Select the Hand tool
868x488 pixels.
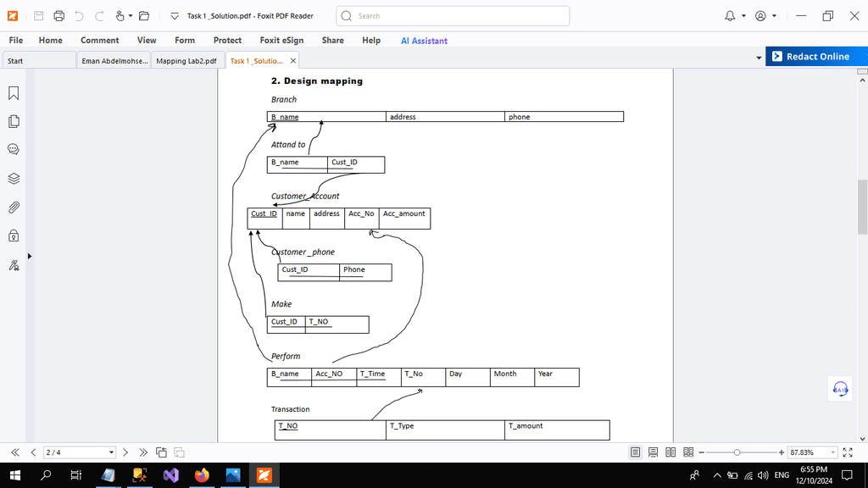[x=120, y=16]
